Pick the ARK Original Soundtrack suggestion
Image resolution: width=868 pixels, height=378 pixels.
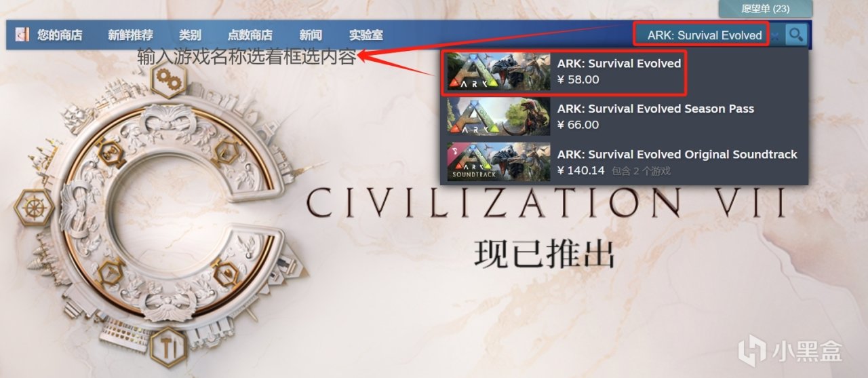(x=624, y=162)
